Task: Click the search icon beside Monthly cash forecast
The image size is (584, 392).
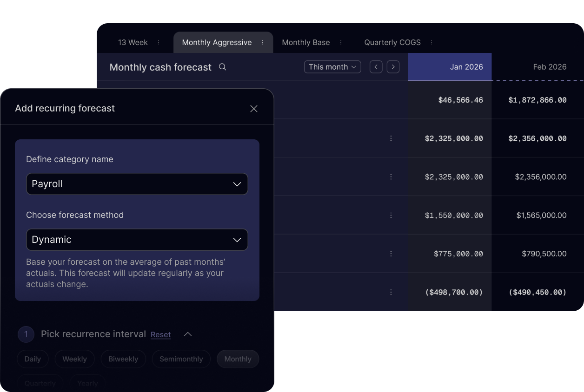Action: tap(223, 67)
